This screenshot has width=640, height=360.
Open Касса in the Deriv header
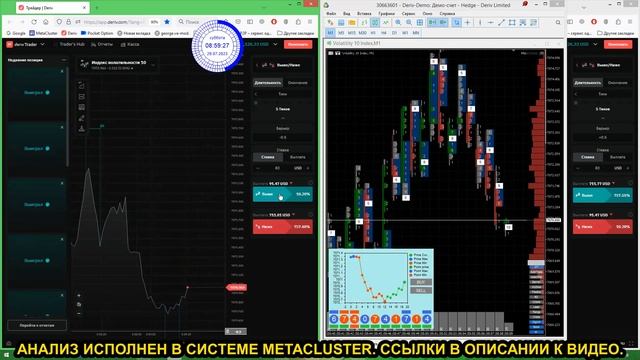pyautogui.click(x=131, y=44)
